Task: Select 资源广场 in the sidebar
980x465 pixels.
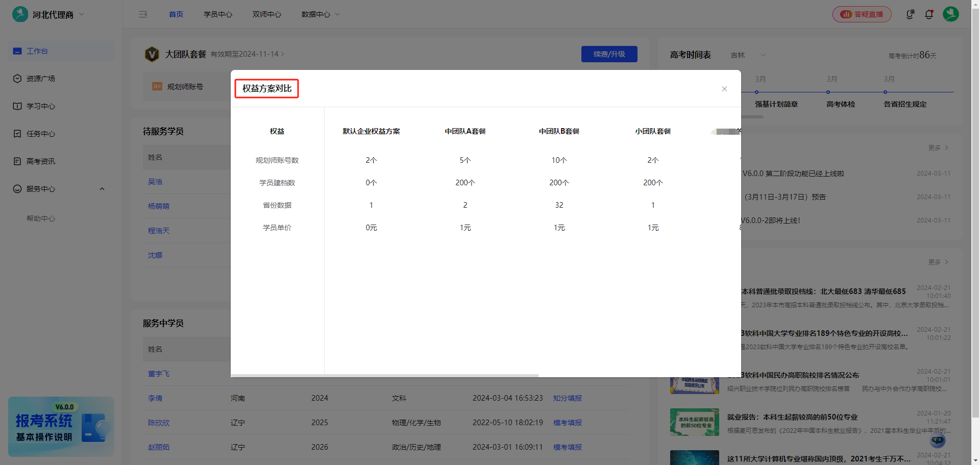Action: click(x=61, y=79)
